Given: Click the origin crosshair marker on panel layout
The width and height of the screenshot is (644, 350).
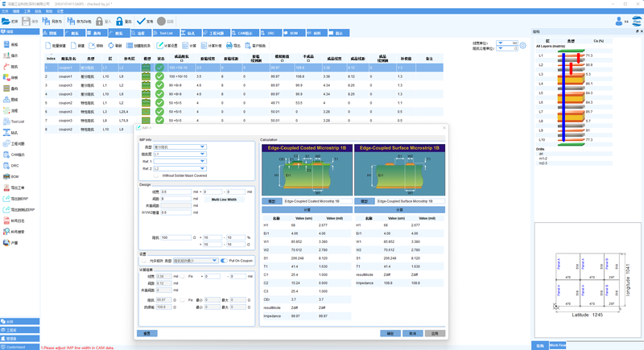Looking at the screenshot, I should [x=555, y=306].
